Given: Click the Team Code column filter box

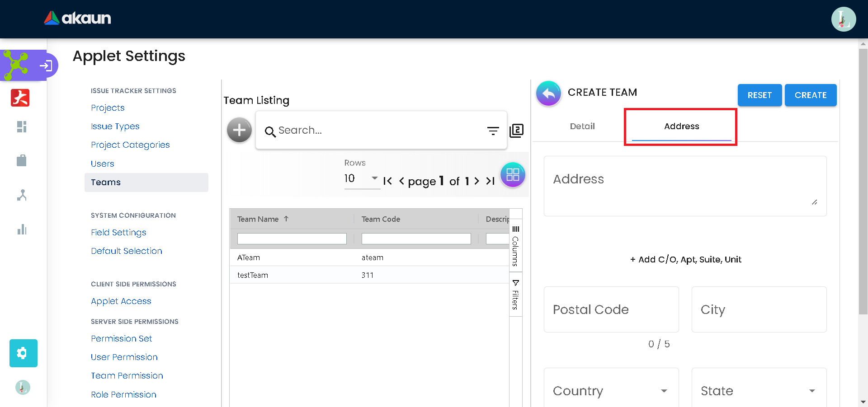Looking at the screenshot, I should tap(416, 239).
